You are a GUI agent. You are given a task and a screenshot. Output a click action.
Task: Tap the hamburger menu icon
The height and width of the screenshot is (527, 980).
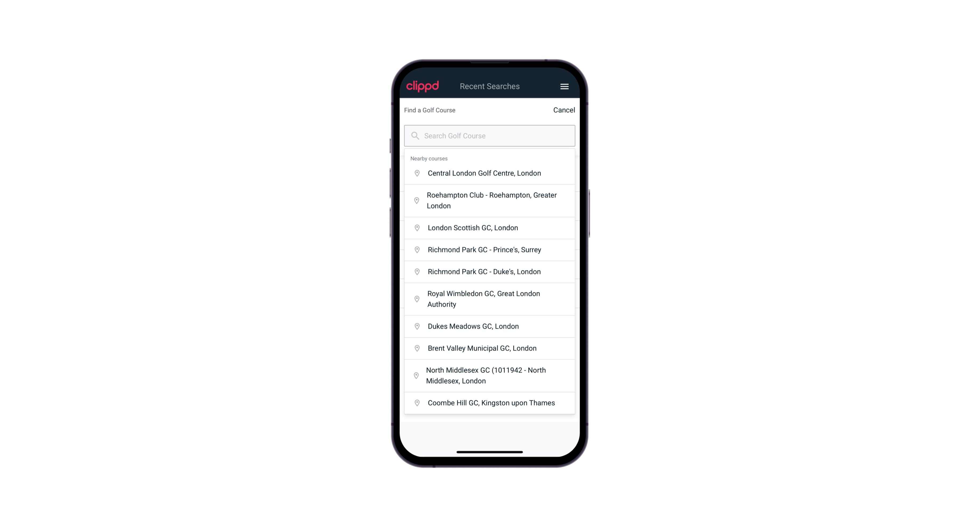[x=564, y=86]
